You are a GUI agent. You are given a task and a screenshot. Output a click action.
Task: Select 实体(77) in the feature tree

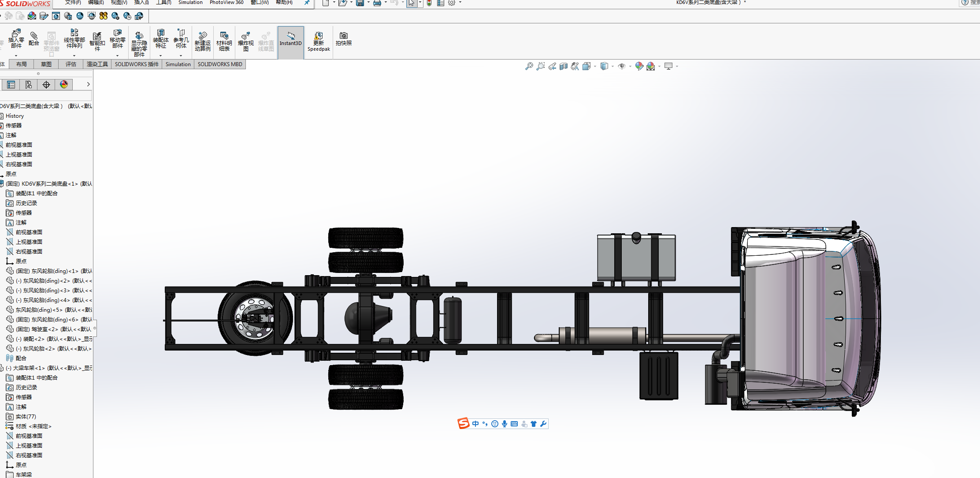click(21, 417)
